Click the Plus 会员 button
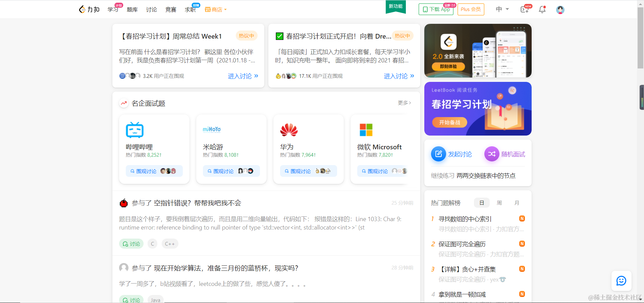The width and height of the screenshot is (644, 303). click(471, 9)
